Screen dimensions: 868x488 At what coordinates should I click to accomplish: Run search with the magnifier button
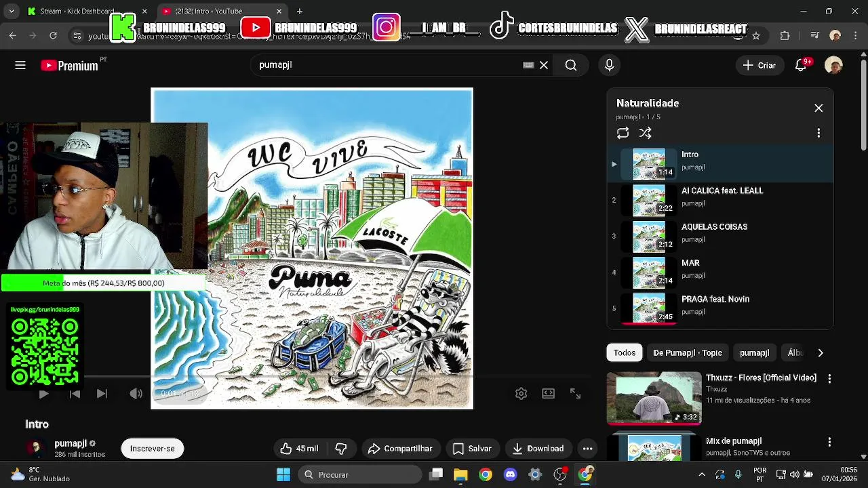tap(571, 65)
